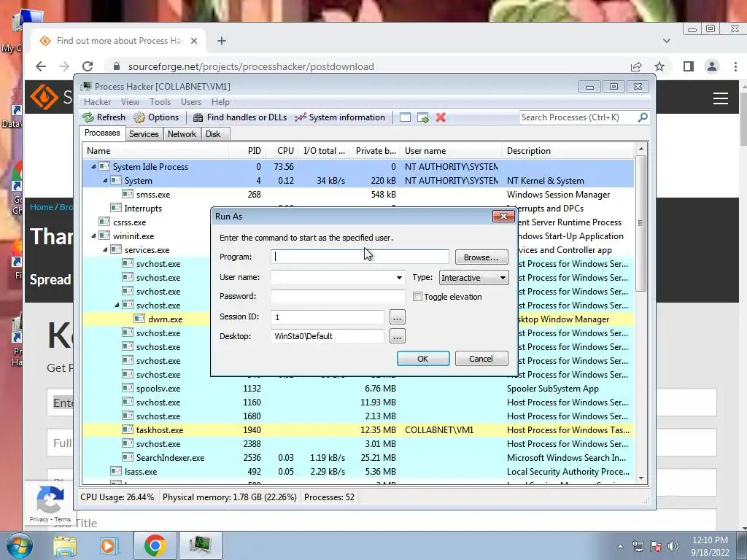Collapse the System process node
This screenshot has width=747, height=560.
(105, 181)
